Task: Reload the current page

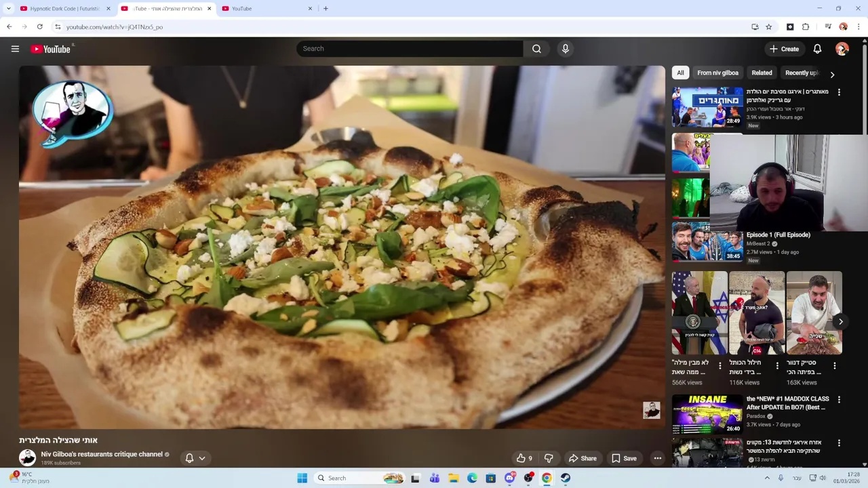Action: tap(40, 27)
